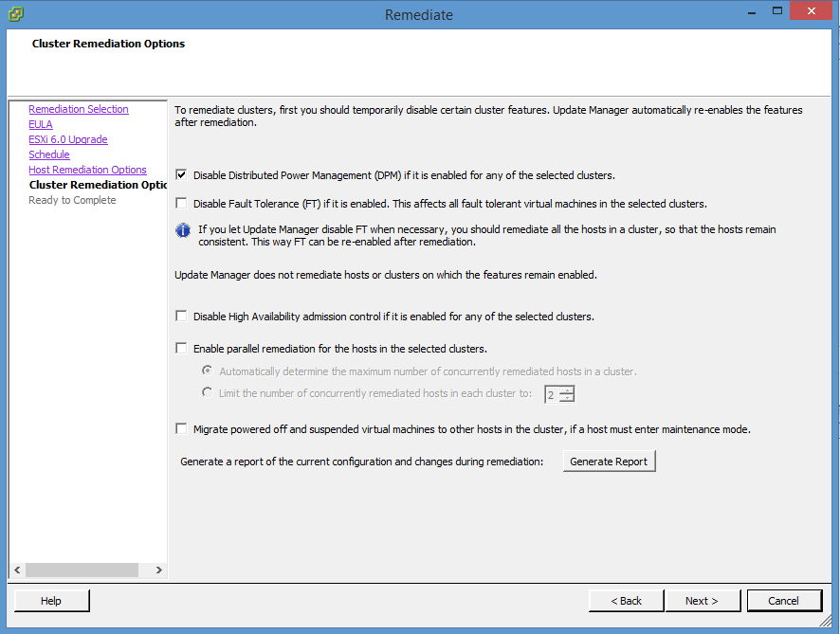Open Host Remediation Options step
Screen dimensions: 840x634
pos(87,170)
